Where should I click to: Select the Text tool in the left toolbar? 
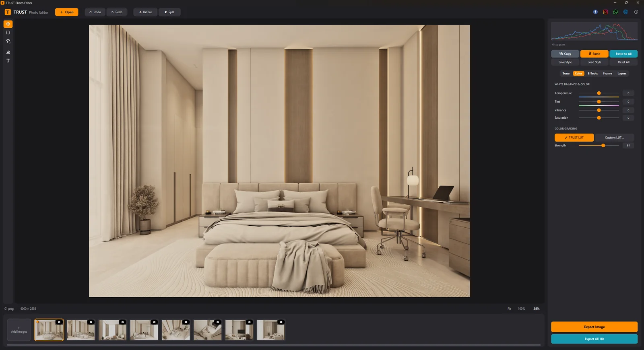point(8,61)
